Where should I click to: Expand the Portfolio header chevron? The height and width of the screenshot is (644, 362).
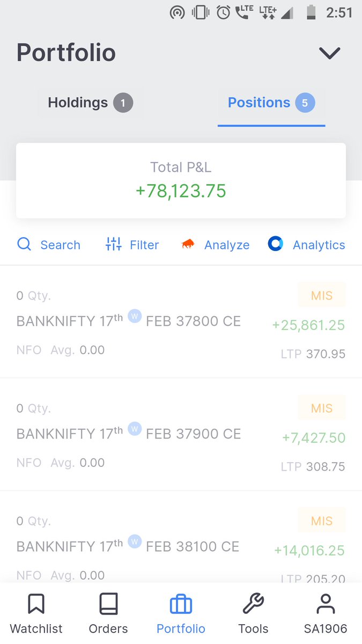(x=330, y=53)
